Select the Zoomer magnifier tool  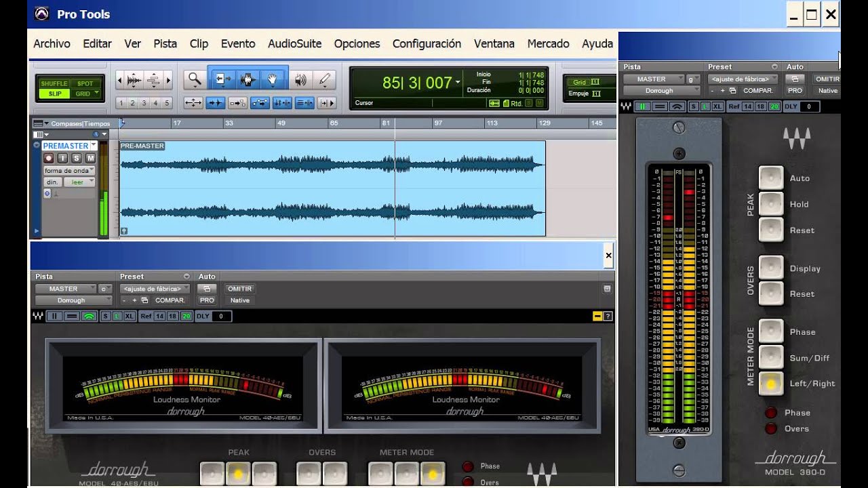point(195,80)
